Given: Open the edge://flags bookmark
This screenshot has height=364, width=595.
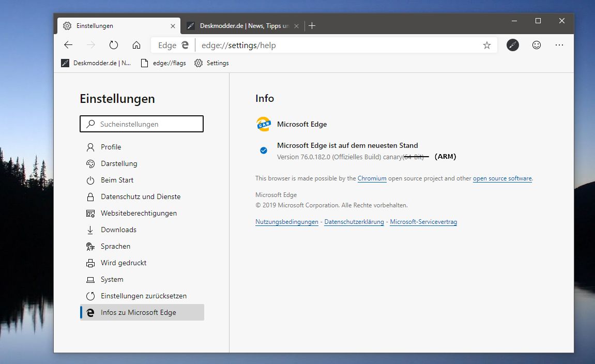Looking at the screenshot, I should [x=163, y=63].
